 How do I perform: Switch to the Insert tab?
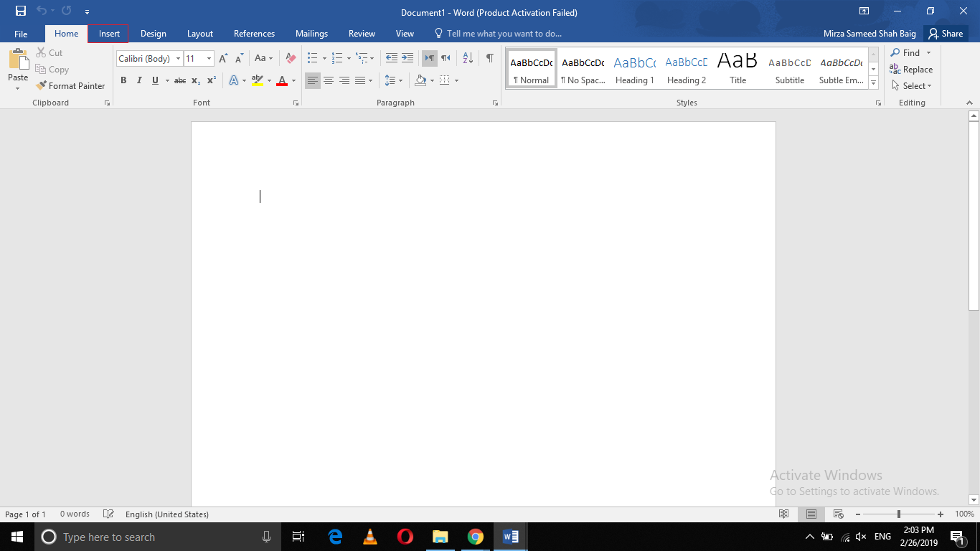click(x=109, y=34)
